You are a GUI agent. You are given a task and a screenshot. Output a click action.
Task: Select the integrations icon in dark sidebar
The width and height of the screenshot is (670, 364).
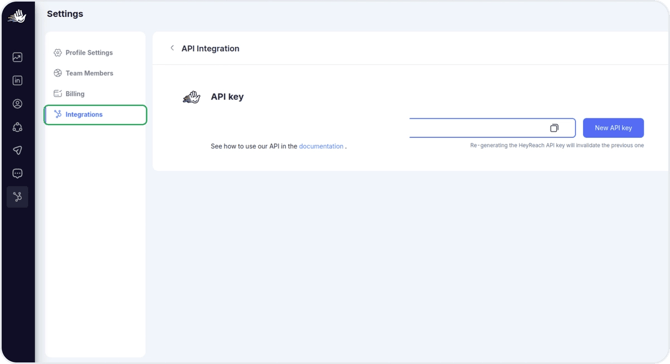(18, 197)
